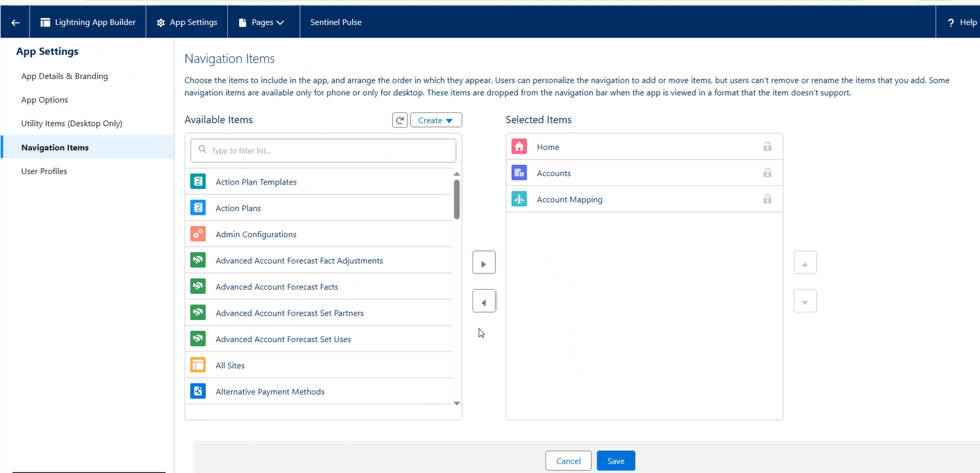
Task: Click the move up arrow button
Action: pos(805,263)
